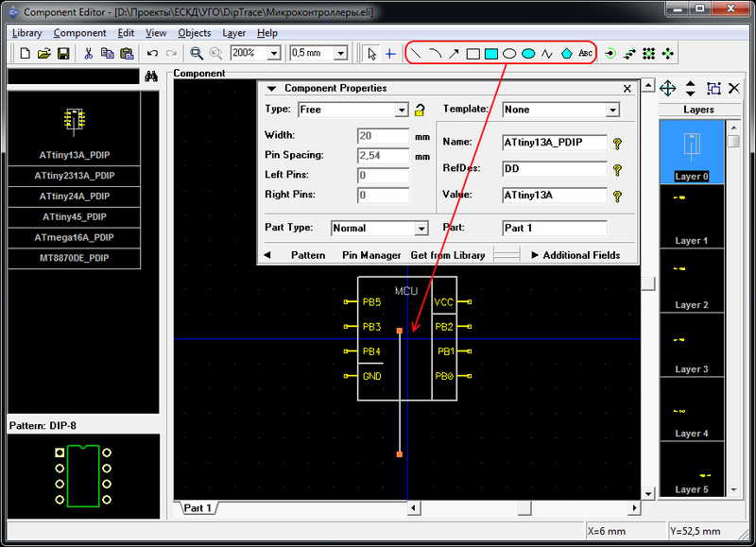Cut selection with the scissors icon
The height and width of the screenshot is (547, 756).
pos(88,53)
